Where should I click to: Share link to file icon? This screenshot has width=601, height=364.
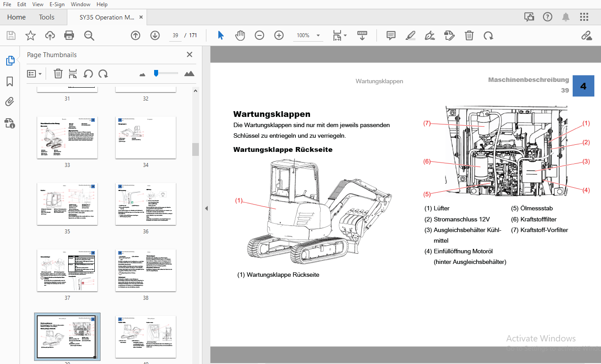586,35
